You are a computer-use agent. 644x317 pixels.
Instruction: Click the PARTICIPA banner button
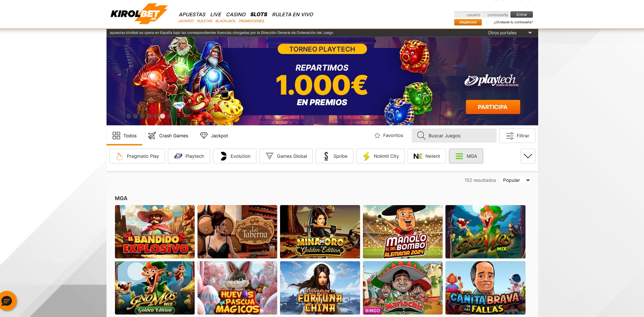click(x=493, y=107)
